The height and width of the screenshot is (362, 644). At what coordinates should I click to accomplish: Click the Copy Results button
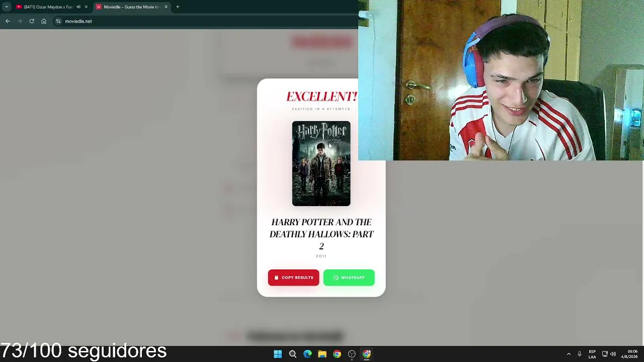pos(293,278)
